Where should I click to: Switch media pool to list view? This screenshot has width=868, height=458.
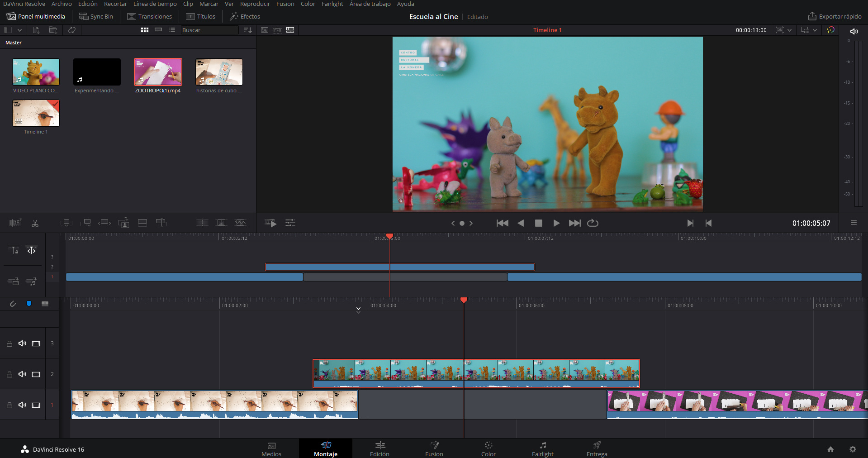(x=172, y=30)
